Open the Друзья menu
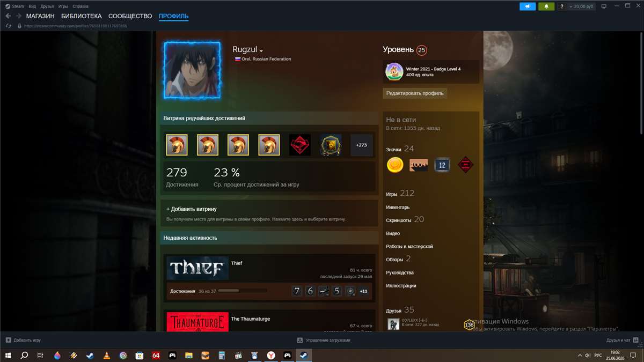This screenshot has width=644, height=362. [x=47, y=6]
